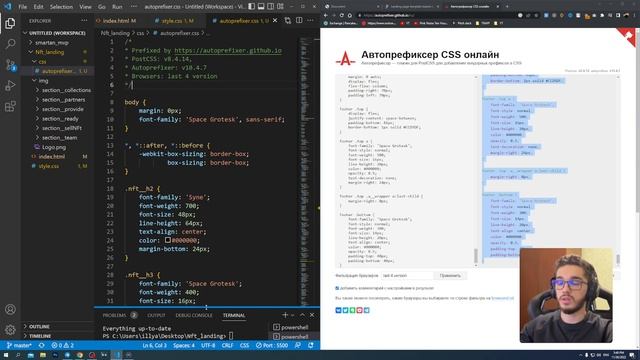The width and height of the screenshot is (640, 360).
Task: Open the Explorer view in the activity bar
Action: pos(10,23)
